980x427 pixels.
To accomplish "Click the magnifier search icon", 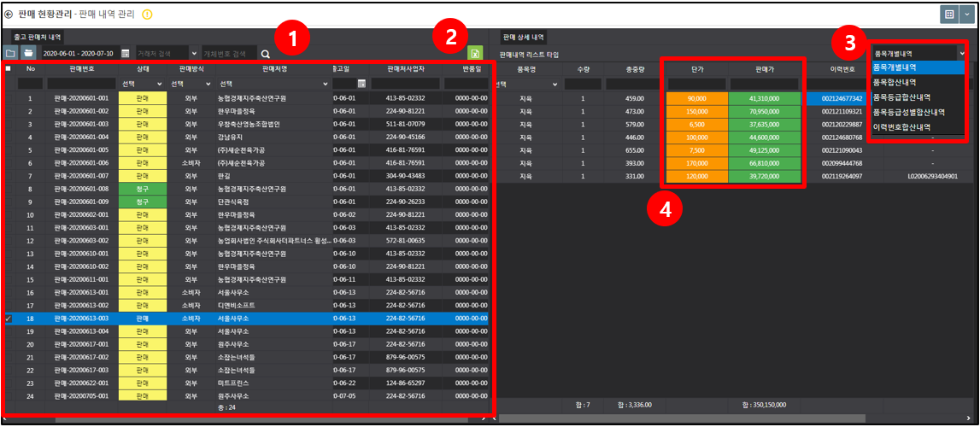I will (x=265, y=55).
